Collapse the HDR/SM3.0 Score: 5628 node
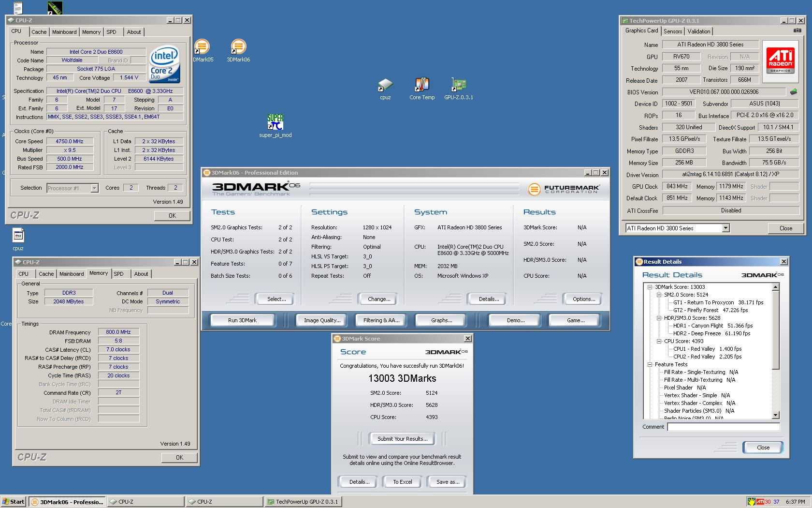The width and height of the screenshot is (812, 508). pyautogui.click(x=659, y=318)
